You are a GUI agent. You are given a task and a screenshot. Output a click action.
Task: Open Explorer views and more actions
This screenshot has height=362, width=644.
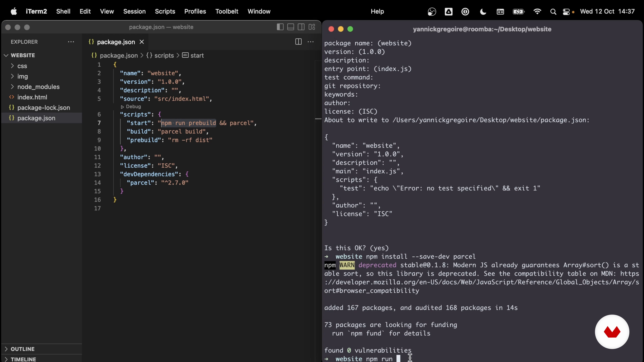coord(71,42)
